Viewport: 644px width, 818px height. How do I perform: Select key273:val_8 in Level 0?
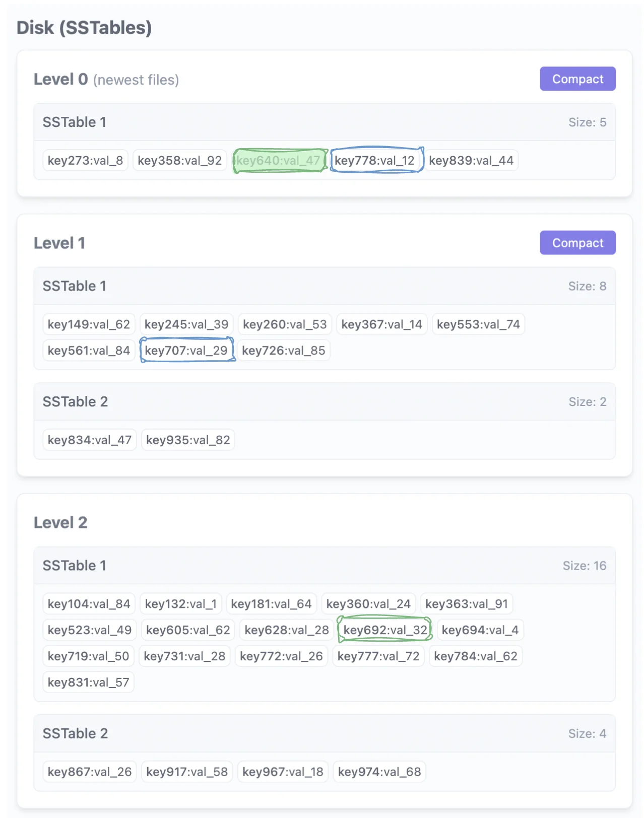85,161
